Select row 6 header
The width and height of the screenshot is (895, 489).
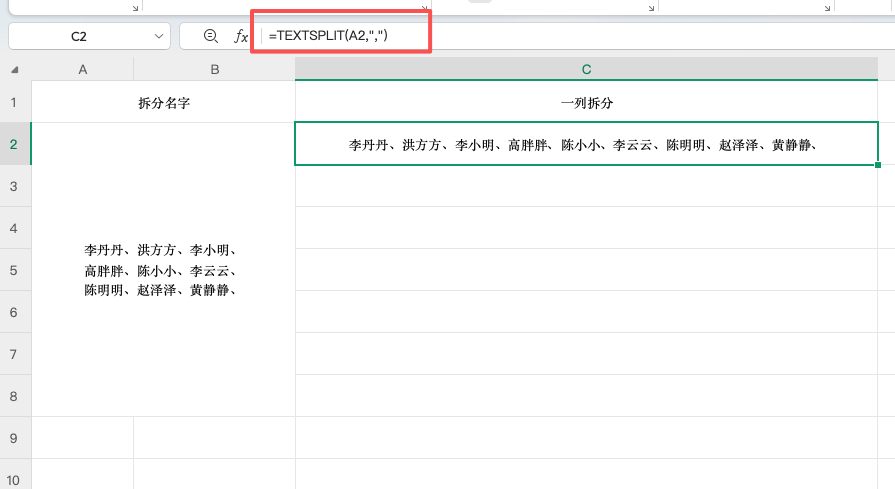15,312
